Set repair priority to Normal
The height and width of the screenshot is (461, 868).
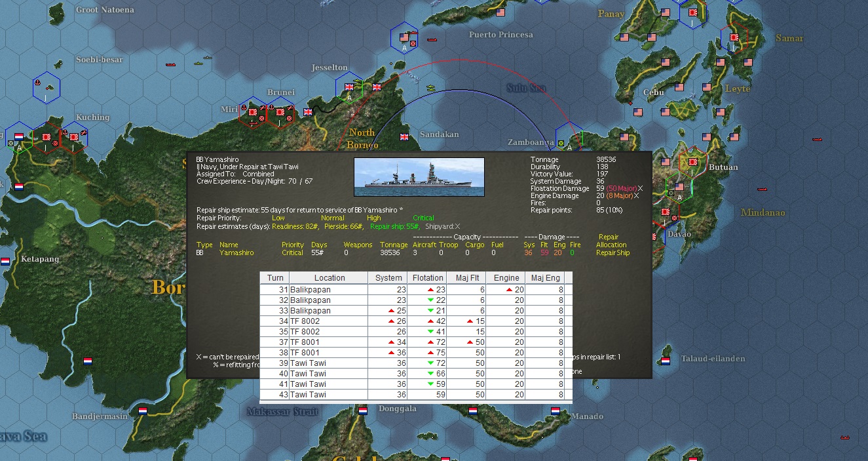[332, 218]
